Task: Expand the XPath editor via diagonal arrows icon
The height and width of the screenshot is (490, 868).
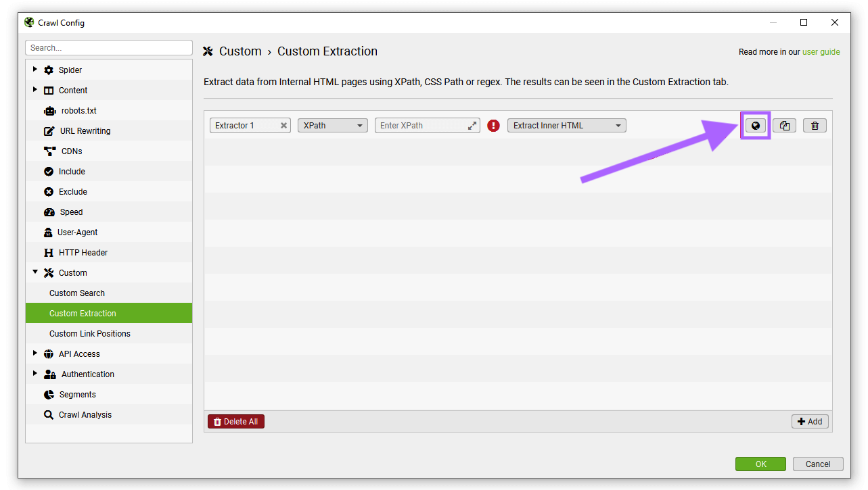Action: pyautogui.click(x=472, y=125)
